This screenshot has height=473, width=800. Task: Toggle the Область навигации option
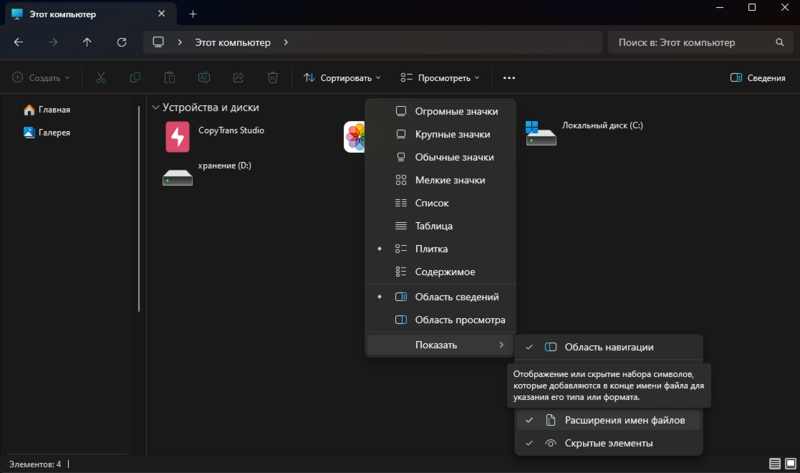[608, 347]
